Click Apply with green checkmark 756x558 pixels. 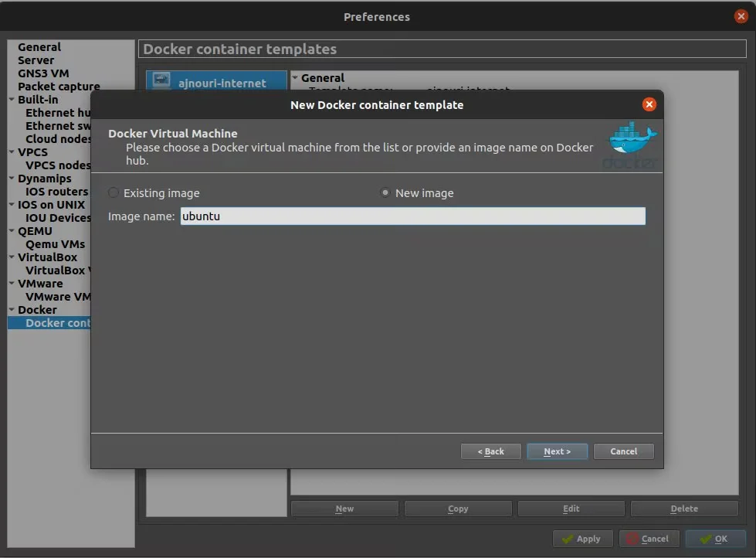[582, 539]
